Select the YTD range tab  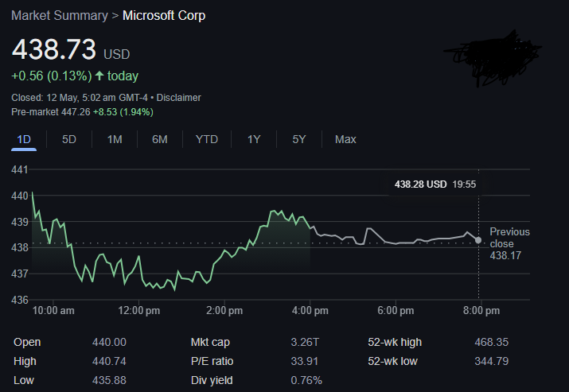point(206,140)
